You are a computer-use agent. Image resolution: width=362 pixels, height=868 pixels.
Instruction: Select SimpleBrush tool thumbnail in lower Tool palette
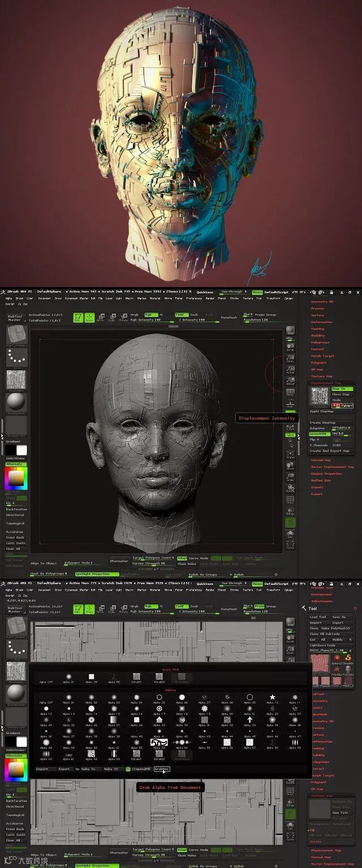coord(349,658)
